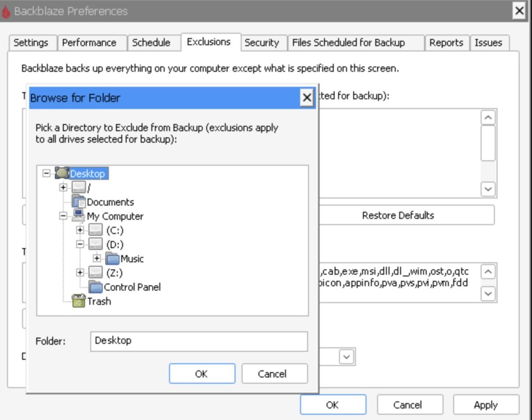Collapse the (D:) drive node
This screenshot has height=420, width=532.
point(80,244)
